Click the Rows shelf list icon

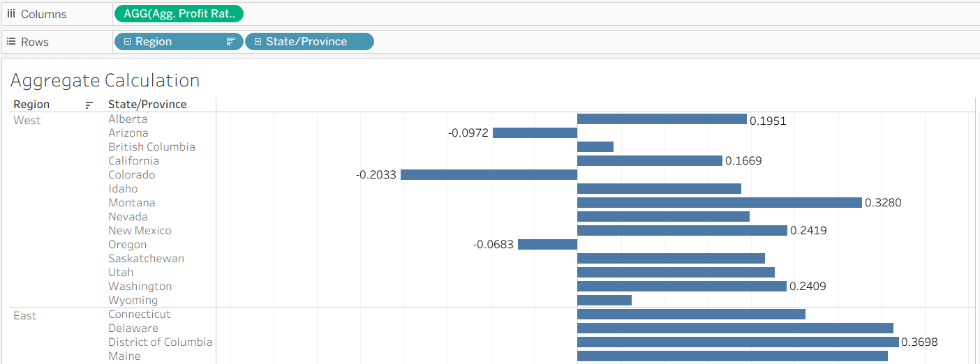click(x=10, y=42)
